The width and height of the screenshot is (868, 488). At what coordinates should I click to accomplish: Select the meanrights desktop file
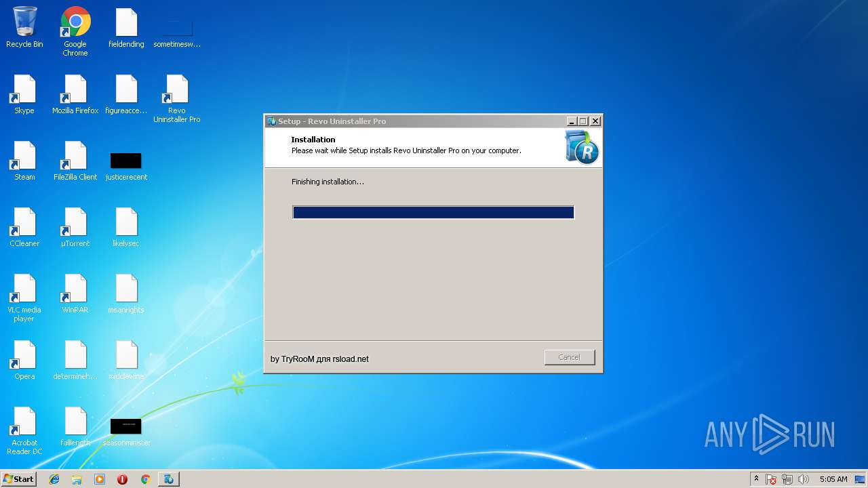coord(126,294)
